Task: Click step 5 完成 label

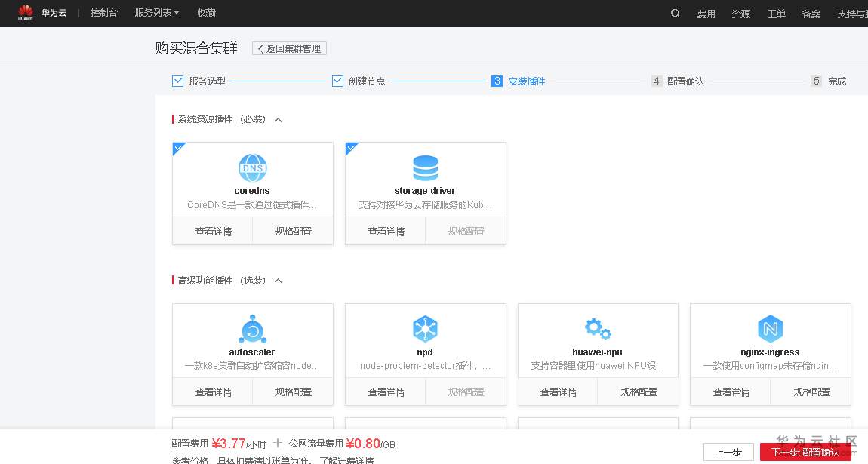Action: coord(837,81)
